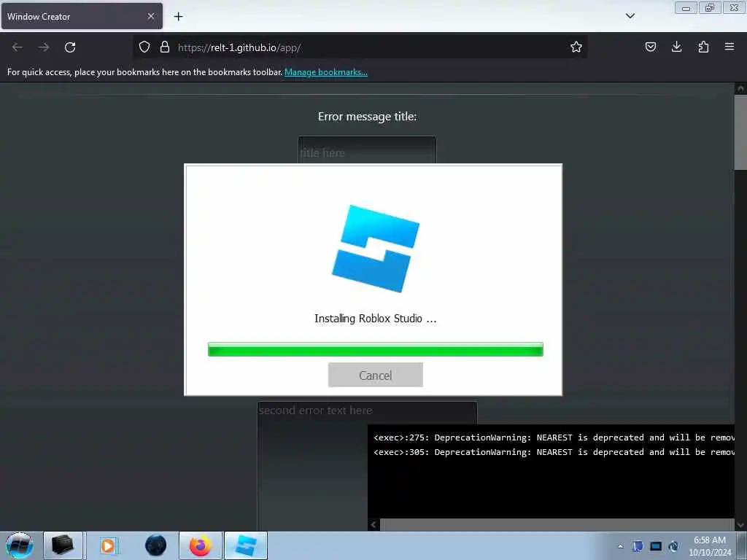Screen dimensions: 747x560
Task: Click the title here input field
Action: click(x=367, y=151)
